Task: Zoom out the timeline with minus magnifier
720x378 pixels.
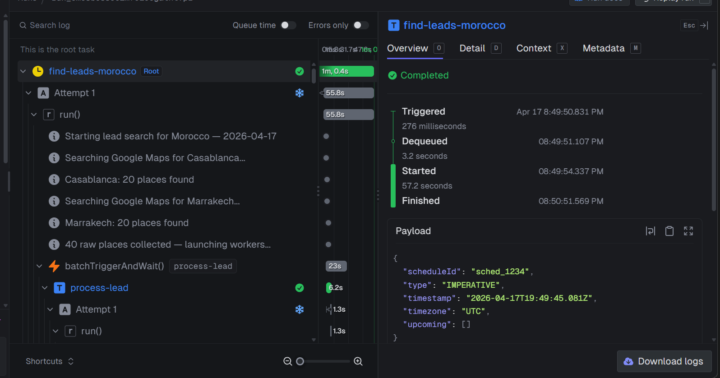Action: pos(287,361)
